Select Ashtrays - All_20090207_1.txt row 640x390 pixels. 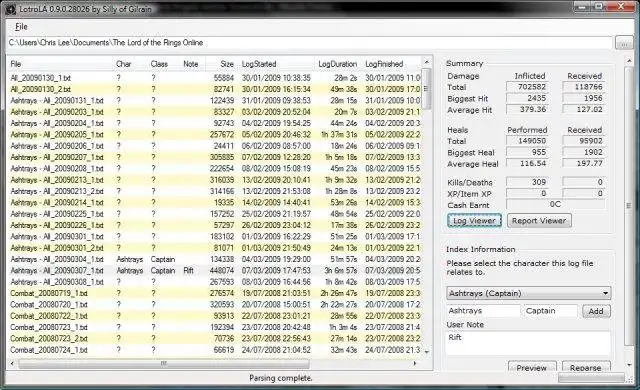(x=214, y=157)
